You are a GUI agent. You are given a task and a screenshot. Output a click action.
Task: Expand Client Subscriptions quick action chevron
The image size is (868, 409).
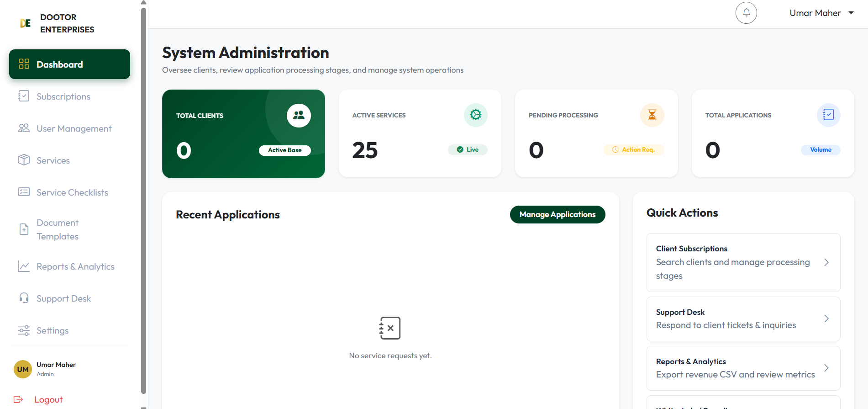pyautogui.click(x=826, y=262)
